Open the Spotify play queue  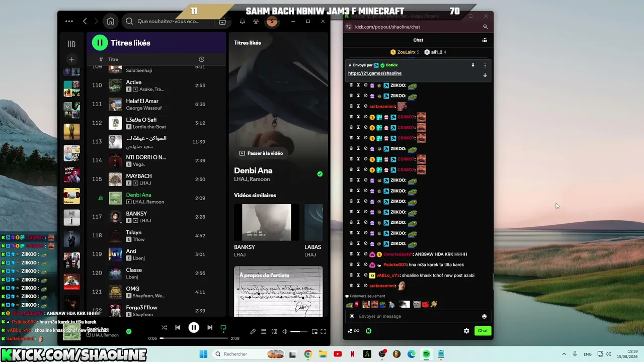[263, 331]
